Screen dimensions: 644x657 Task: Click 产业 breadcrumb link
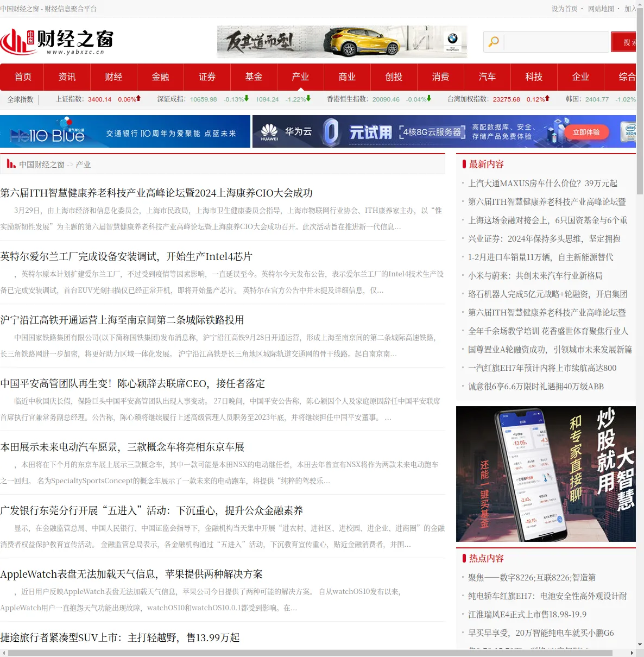83,165
